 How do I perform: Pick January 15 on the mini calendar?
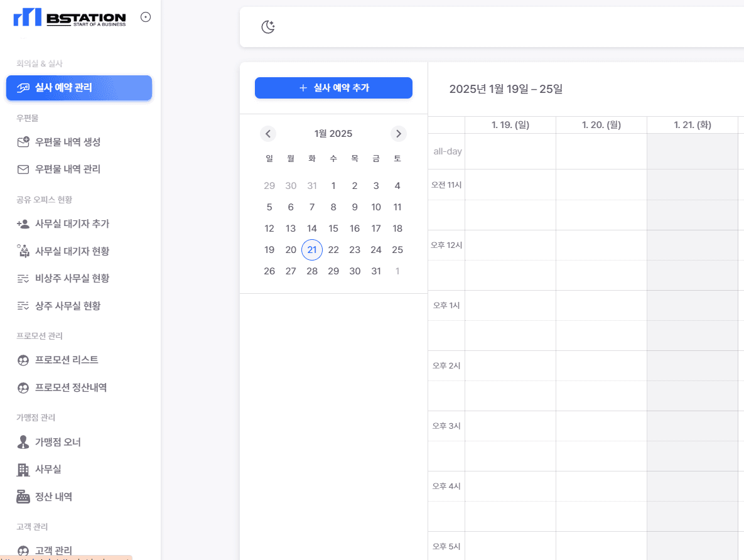click(333, 229)
